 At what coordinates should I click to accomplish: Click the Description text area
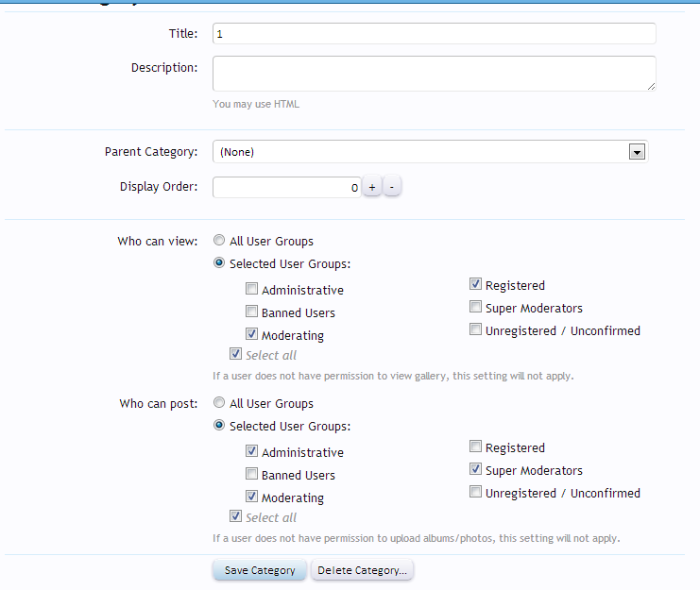[x=434, y=74]
